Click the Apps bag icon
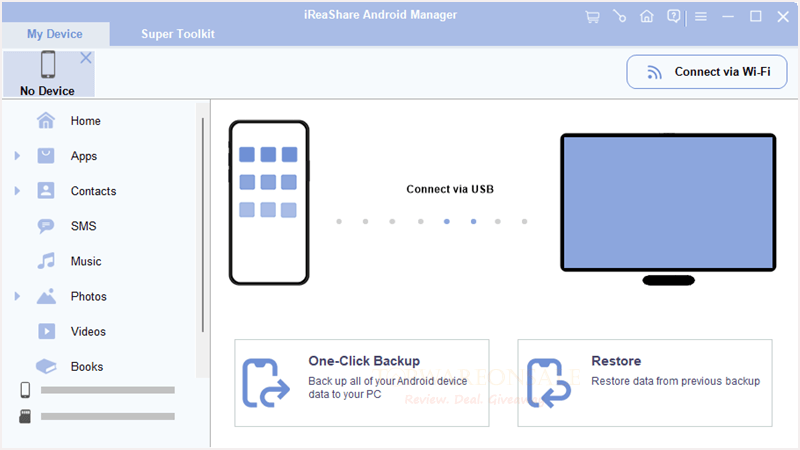The image size is (800, 450). pyautogui.click(x=46, y=156)
